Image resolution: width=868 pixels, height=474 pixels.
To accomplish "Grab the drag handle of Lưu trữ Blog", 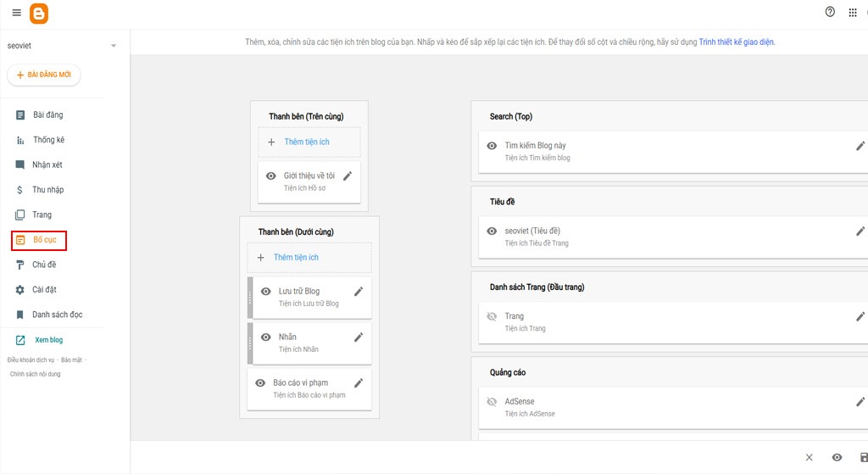I will click(x=250, y=298).
